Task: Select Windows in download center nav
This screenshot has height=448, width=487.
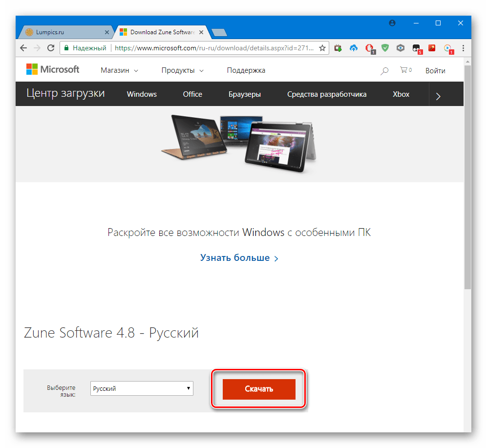Action: click(142, 94)
